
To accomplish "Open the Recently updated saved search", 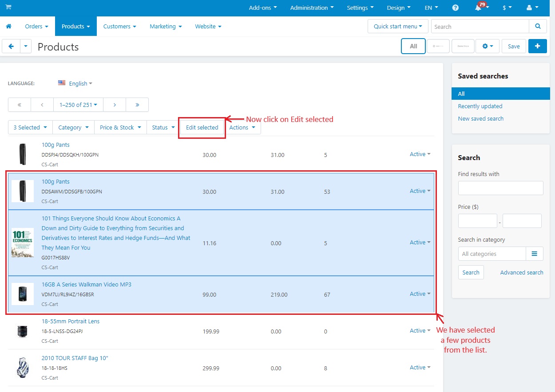I will click(480, 106).
